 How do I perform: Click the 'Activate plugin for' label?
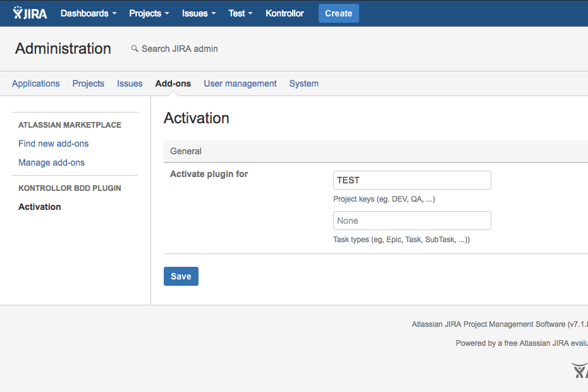coord(209,174)
